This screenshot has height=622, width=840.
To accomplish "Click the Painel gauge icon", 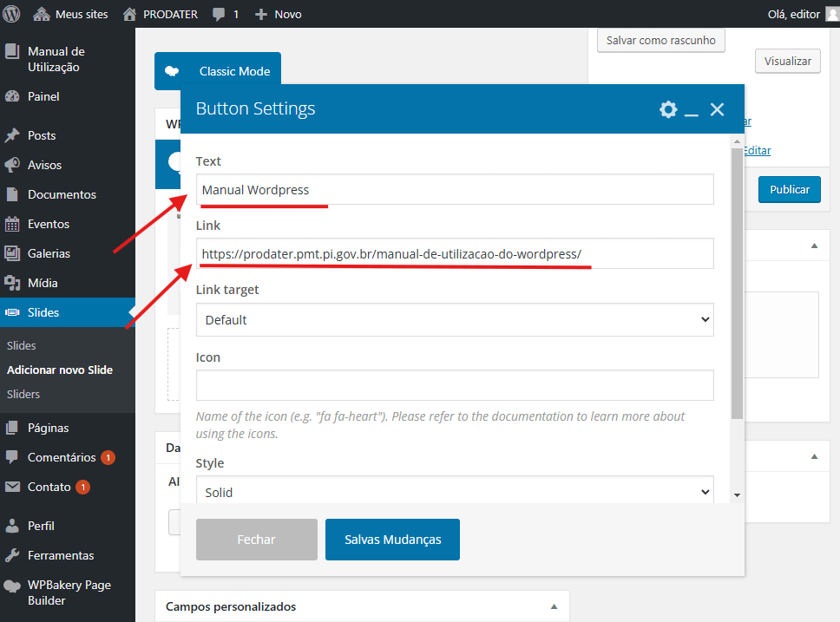I will (x=12, y=96).
